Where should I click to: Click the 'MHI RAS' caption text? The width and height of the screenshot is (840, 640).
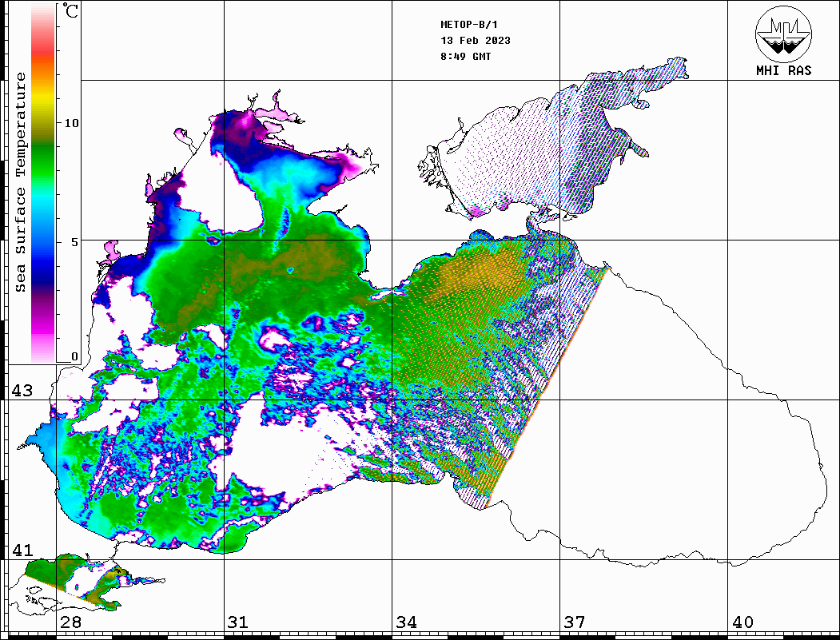click(784, 70)
